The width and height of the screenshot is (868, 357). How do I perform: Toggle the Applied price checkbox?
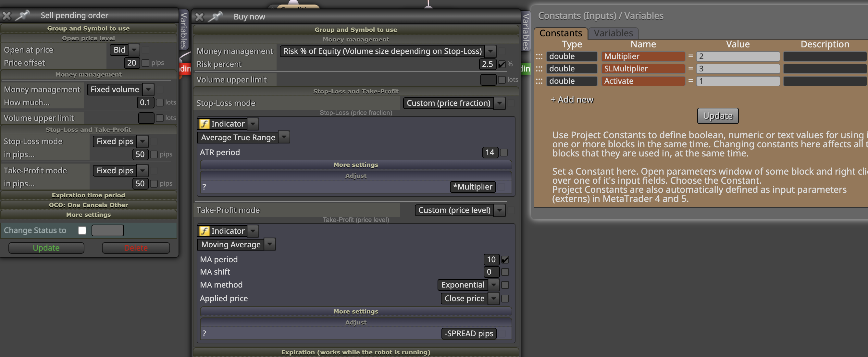pyautogui.click(x=505, y=298)
